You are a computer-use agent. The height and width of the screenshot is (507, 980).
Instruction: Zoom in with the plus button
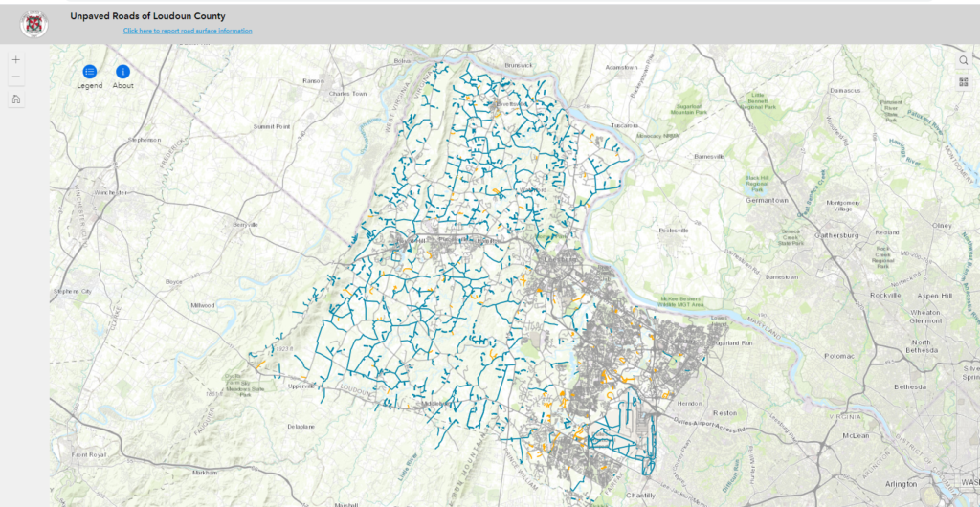[x=16, y=60]
